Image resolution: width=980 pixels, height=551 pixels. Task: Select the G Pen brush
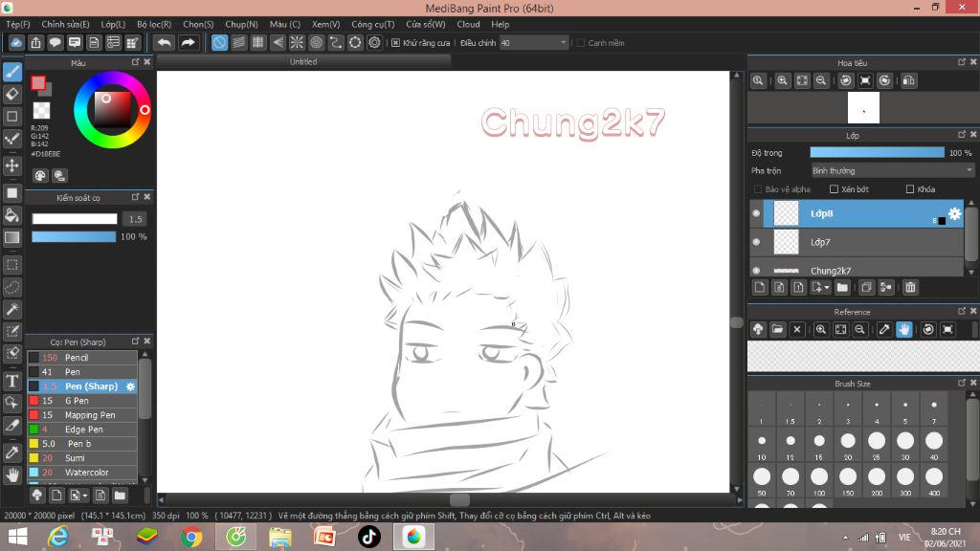coord(82,401)
